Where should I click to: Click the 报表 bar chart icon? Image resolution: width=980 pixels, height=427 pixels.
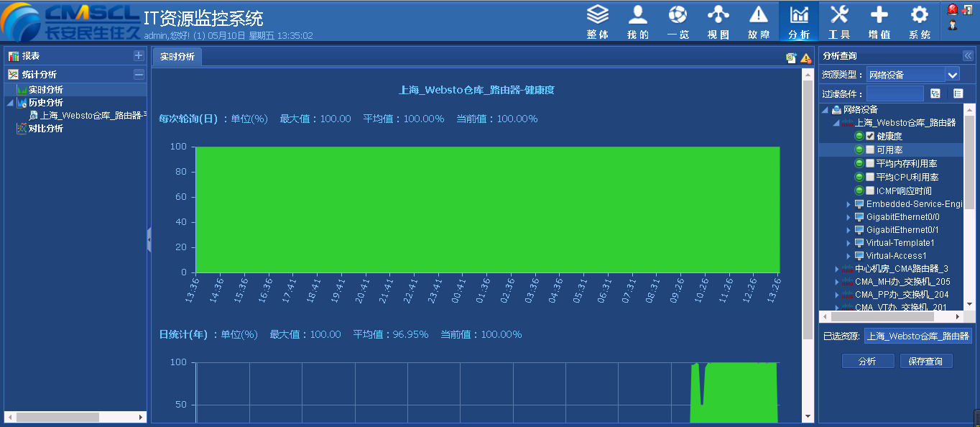click(x=14, y=56)
